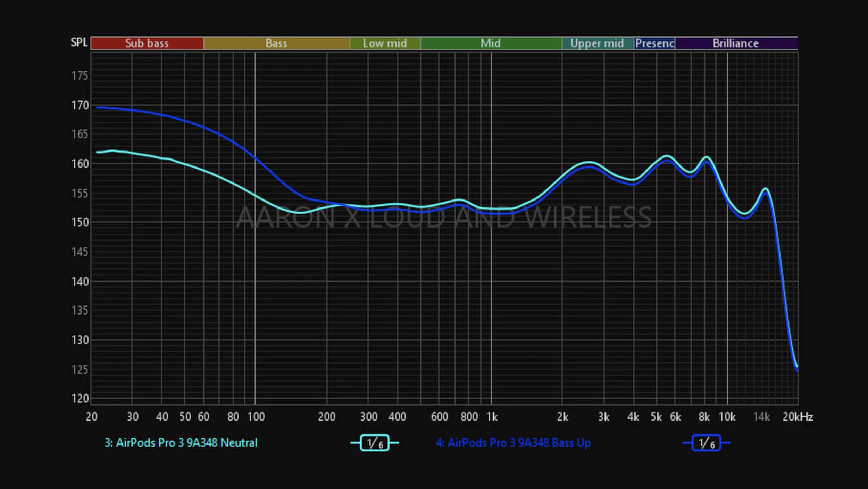The width and height of the screenshot is (868, 489).
Task: Click the 165 dB axis value
Action: (80, 134)
